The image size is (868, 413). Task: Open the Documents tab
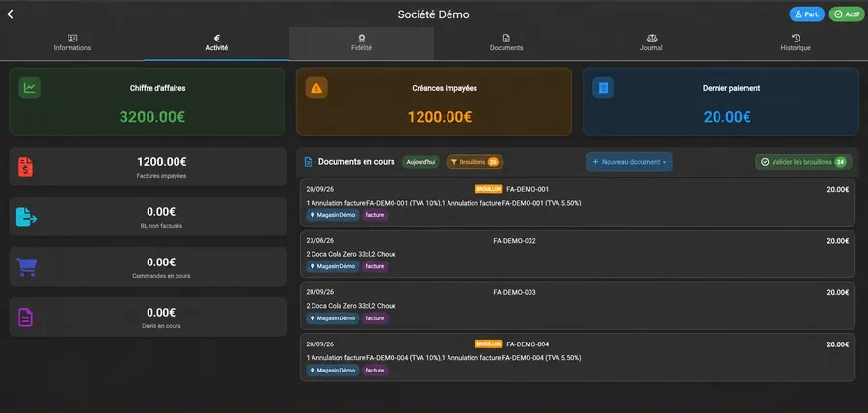click(506, 43)
